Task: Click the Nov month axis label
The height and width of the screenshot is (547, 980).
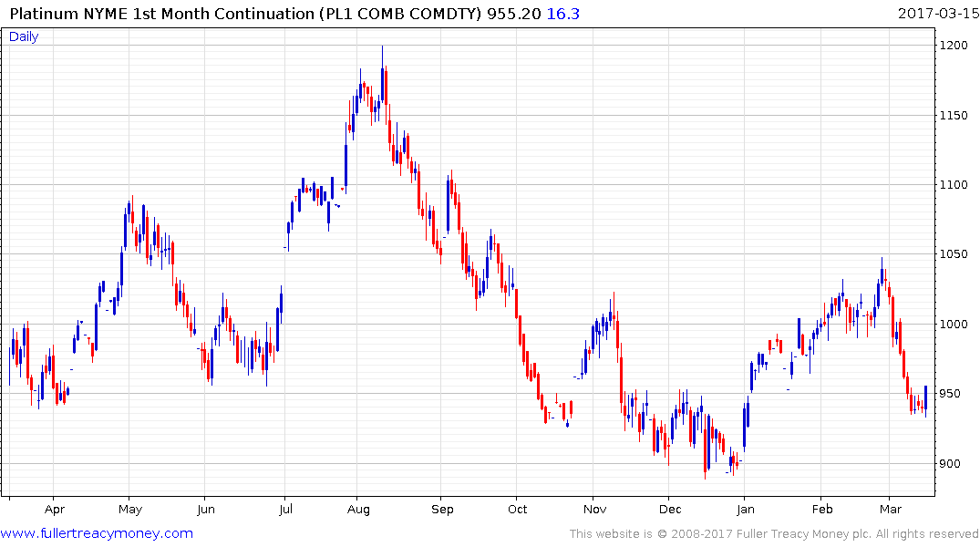Action: (x=594, y=510)
